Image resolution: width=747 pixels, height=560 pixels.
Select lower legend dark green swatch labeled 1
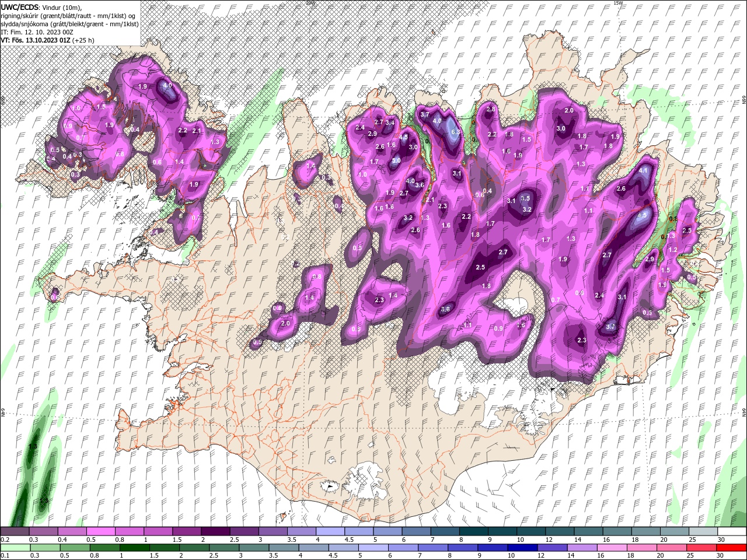point(134,548)
